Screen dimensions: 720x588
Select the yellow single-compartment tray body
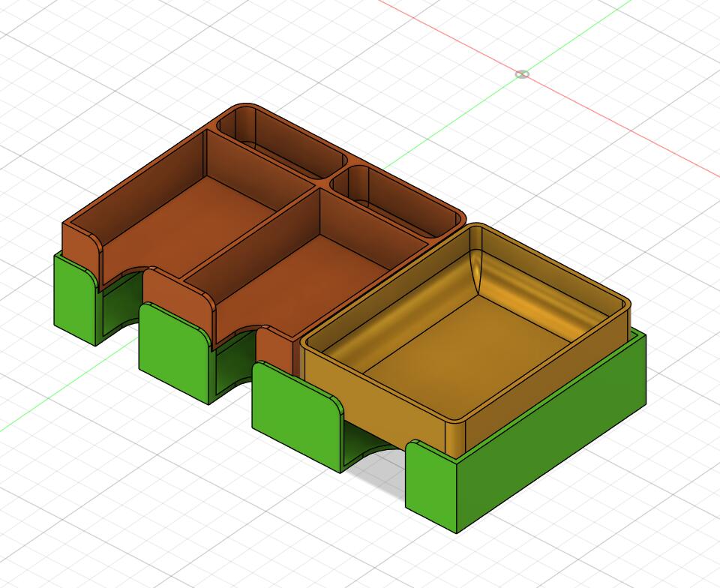pos(466,339)
